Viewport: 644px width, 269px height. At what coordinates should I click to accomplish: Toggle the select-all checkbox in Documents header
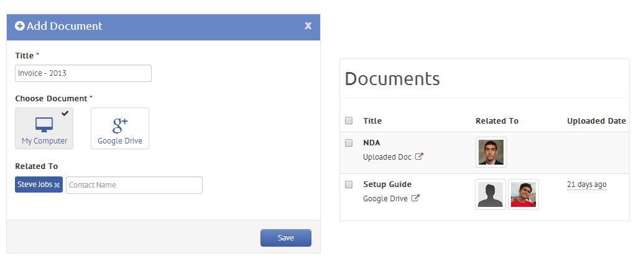coord(349,121)
